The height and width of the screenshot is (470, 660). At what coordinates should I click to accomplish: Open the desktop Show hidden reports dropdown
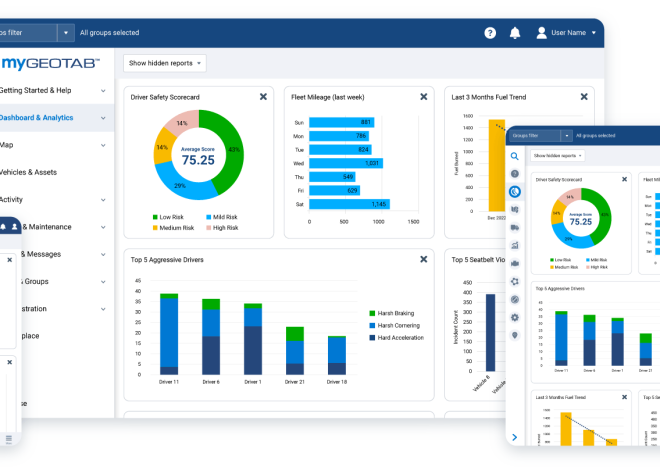[x=165, y=63]
